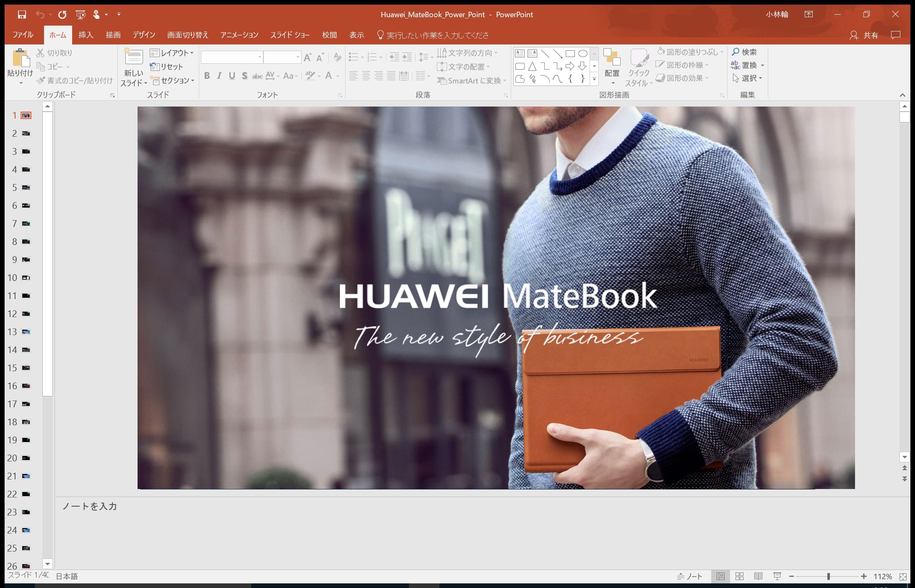The image size is (915, 588).
Task: Open Slide Sorter view in the status bar
Action: 739,576
